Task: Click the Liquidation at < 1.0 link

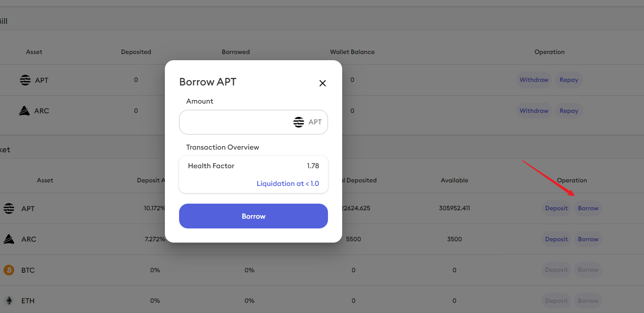Action: pyautogui.click(x=288, y=183)
